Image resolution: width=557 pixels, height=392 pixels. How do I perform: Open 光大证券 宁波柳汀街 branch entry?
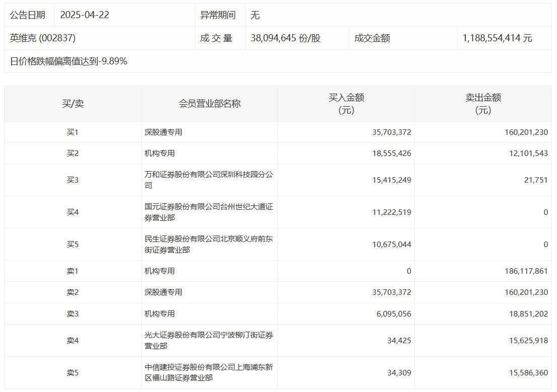[208, 340]
